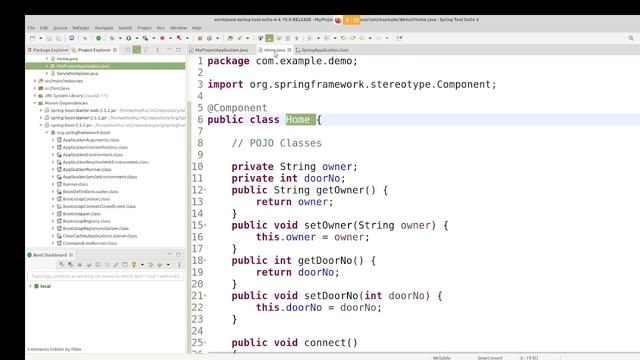Screen dimensions: 640x360
Task: Click the highlighted Home class name in the editor
Action: click(x=298, y=120)
